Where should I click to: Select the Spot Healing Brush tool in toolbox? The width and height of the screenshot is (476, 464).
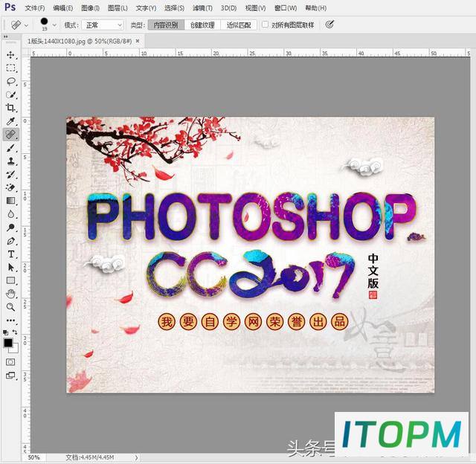click(x=11, y=135)
